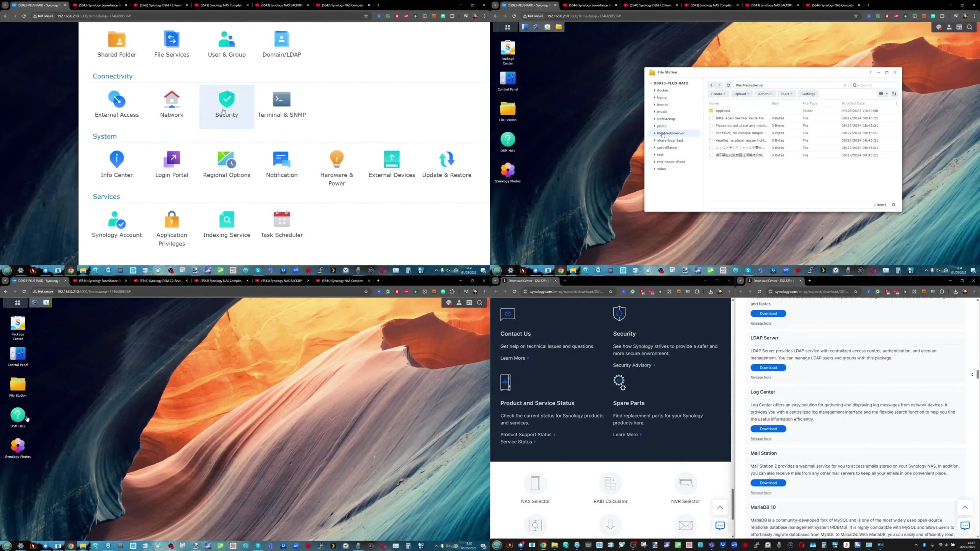Open Hardware & Power settings
Viewport: 980px width, 551px height.
point(337,168)
